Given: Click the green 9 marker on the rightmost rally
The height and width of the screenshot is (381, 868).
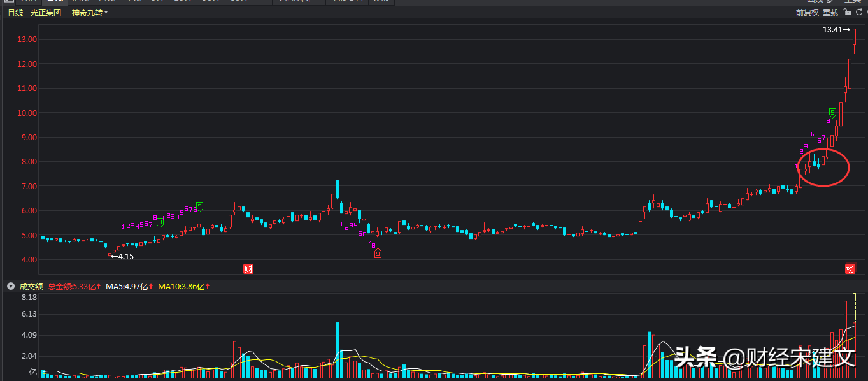Looking at the screenshot, I should (x=832, y=113).
